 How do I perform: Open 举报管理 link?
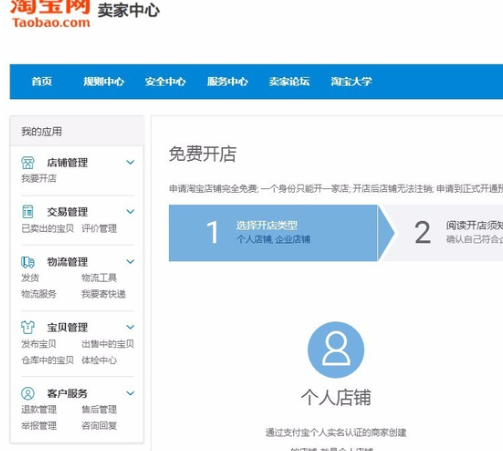point(39,426)
